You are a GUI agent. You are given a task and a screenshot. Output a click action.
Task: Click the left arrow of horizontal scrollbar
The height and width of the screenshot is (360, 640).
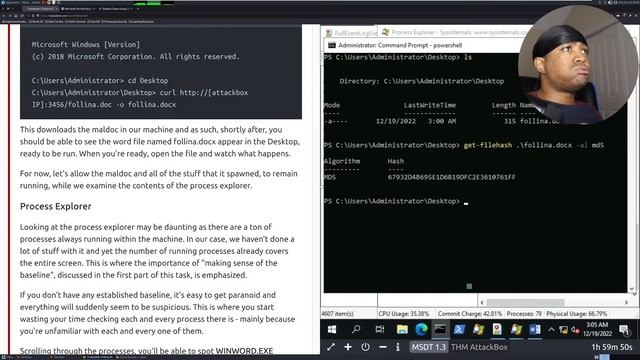482,302
